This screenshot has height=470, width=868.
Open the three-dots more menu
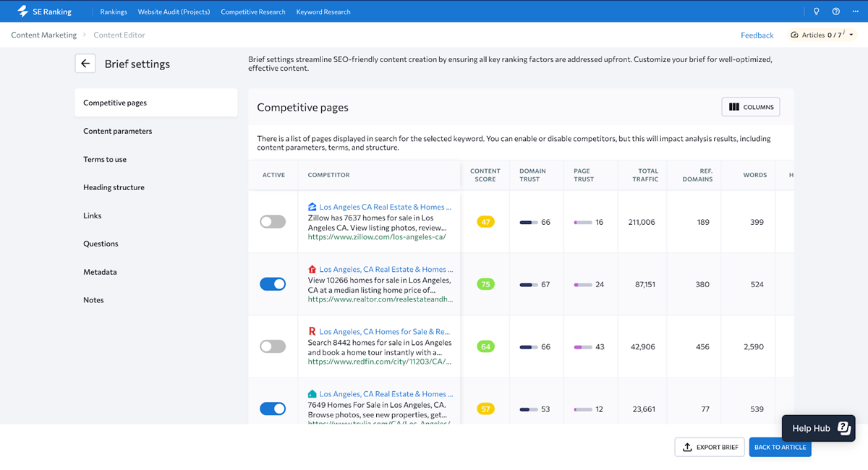pos(855,12)
